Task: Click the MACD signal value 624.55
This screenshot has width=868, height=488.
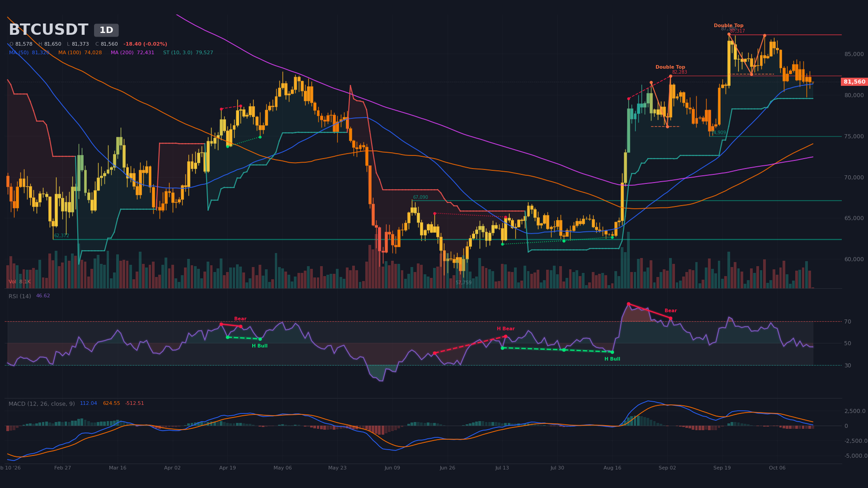Action: point(111,403)
